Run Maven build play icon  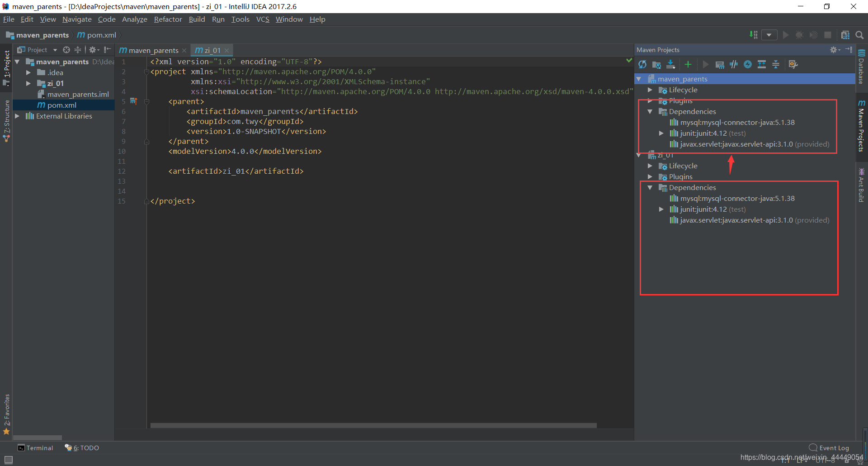pyautogui.click(x=705, y=65)
